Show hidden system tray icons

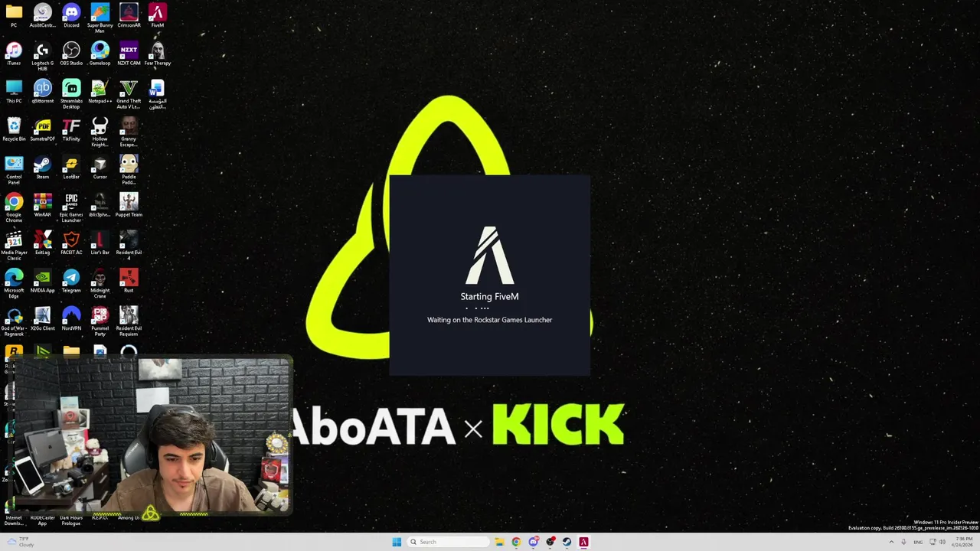(891, 542)
